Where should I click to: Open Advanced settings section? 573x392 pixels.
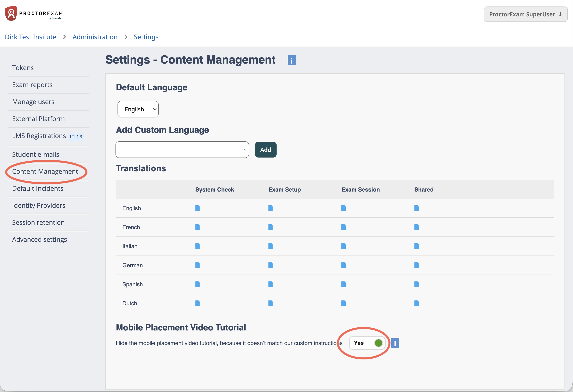coord(40,240)
